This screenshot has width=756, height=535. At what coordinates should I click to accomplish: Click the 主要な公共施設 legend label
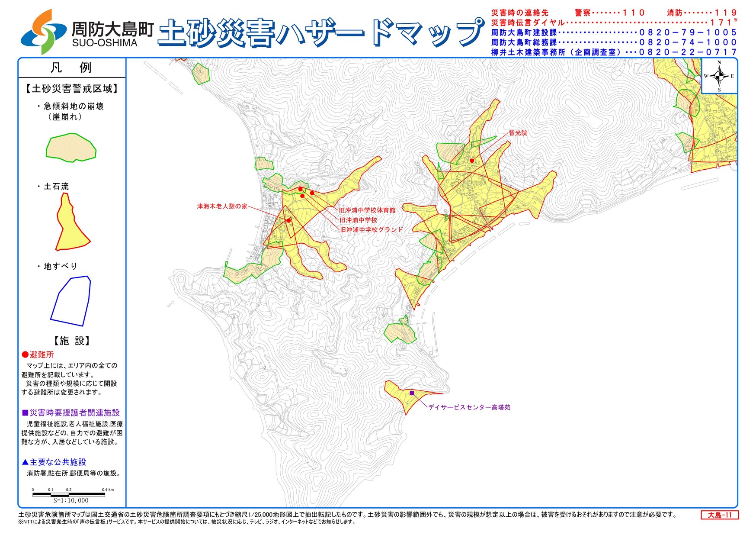58,462
